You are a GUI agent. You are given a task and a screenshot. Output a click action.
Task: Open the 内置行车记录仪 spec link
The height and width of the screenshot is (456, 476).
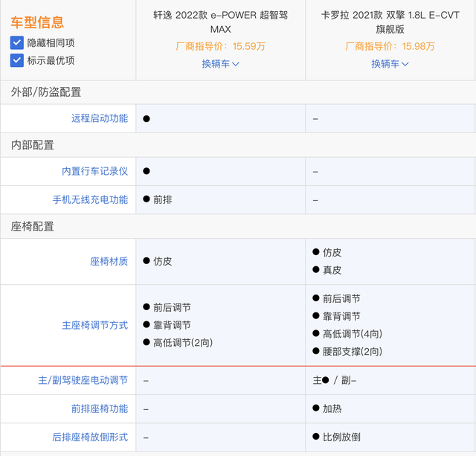[x=94, y=171]
